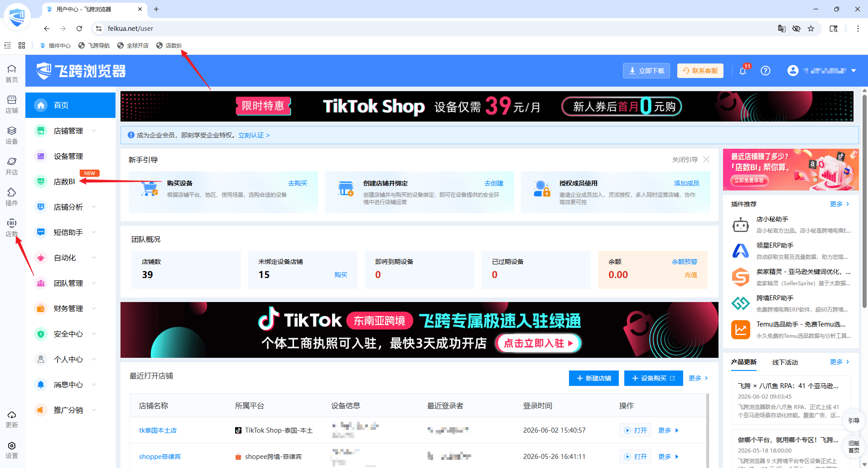868x468 pixels.
Task: Click 余额预警 link
Action: click(x=685, y=262)
